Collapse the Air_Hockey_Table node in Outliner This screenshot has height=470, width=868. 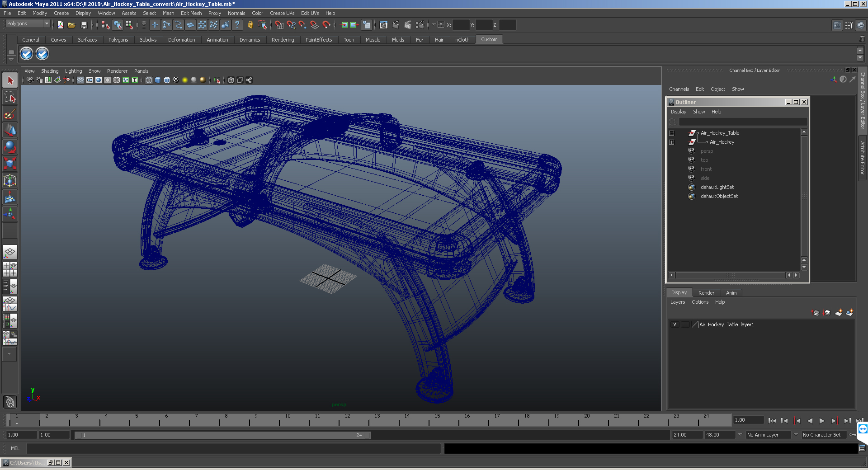[x=671, y=133]
